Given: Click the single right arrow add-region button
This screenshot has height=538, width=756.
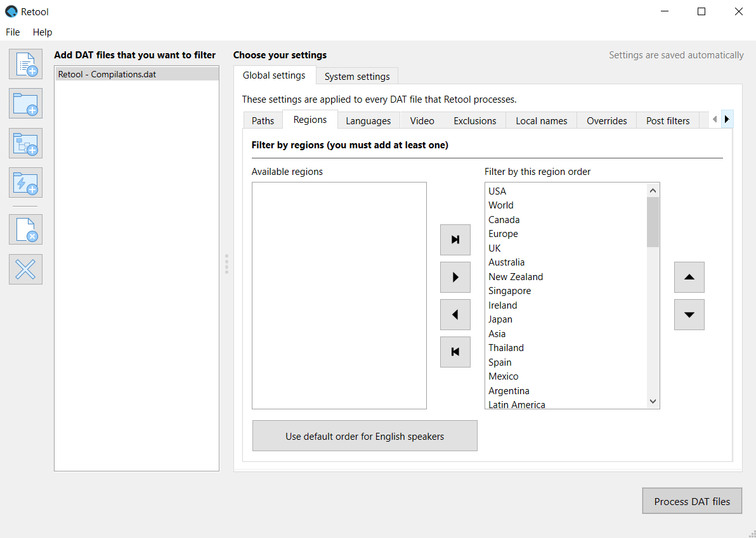Looking at the screenshot, I should click(x=455, y=277).
